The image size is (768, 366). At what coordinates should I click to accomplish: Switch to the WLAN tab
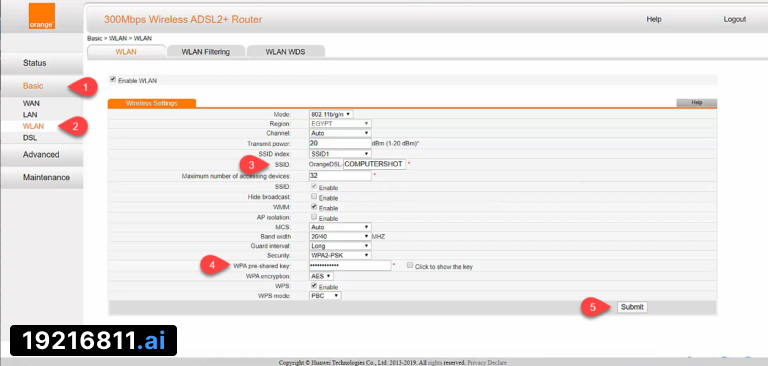pyautogui.click(x=126, y=51)
